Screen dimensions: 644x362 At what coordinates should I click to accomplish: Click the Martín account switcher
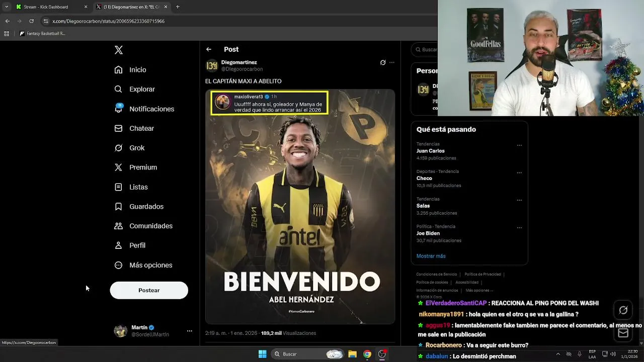(152, 331)
